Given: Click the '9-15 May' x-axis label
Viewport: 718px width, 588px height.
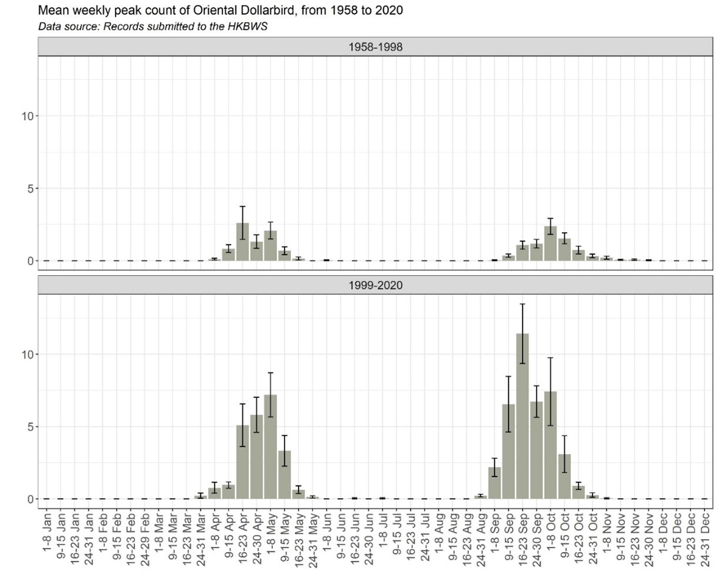Looking at the screenshot, I should click(284, 534).
